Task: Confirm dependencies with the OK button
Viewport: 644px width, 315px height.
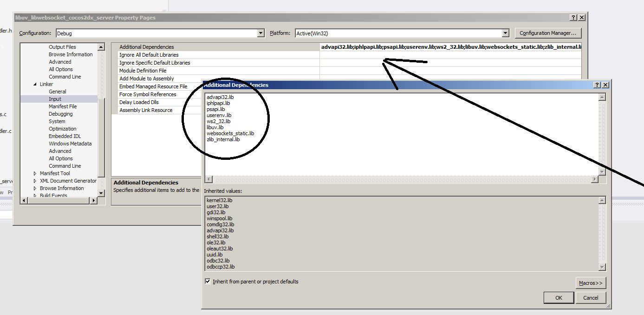Action: (x=559, y=297)
